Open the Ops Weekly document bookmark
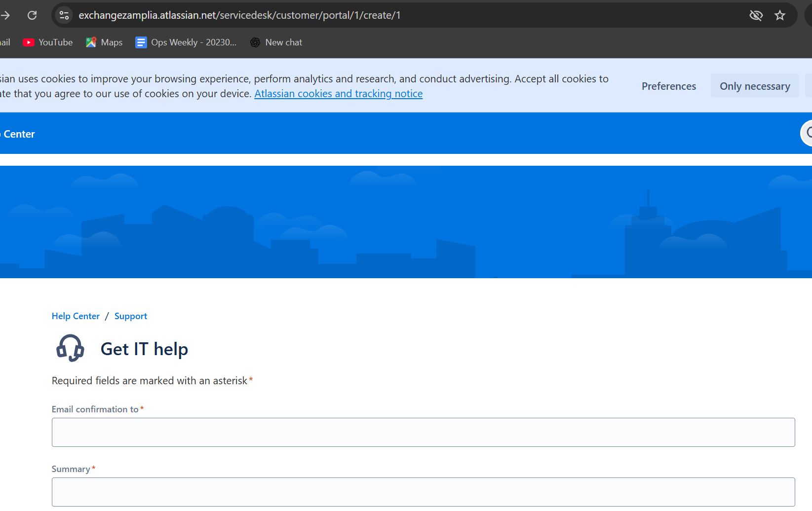This screenshot has width=812, height=511. pyautogui.click(x=186, y=42)
